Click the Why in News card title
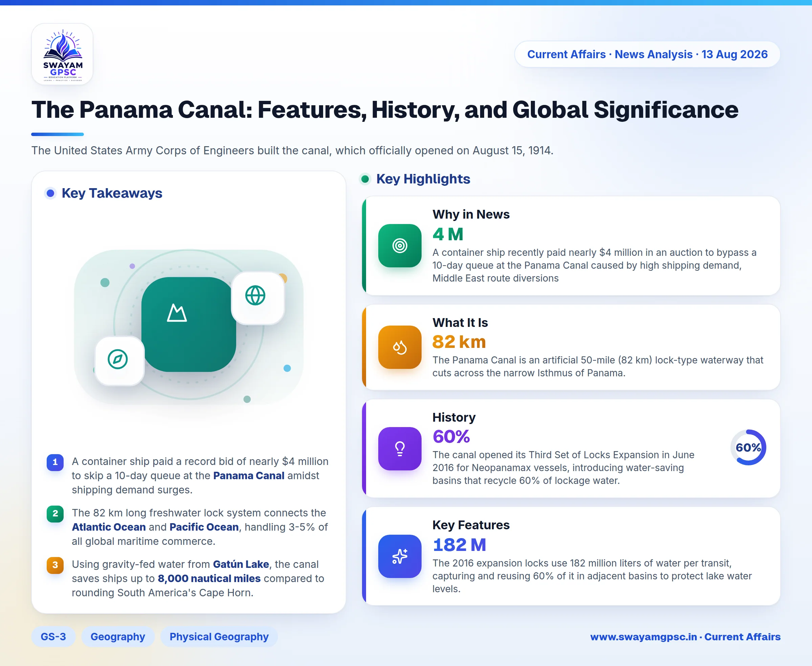Image resolution: width=812 pixels, height=666 pixels. 471,214
